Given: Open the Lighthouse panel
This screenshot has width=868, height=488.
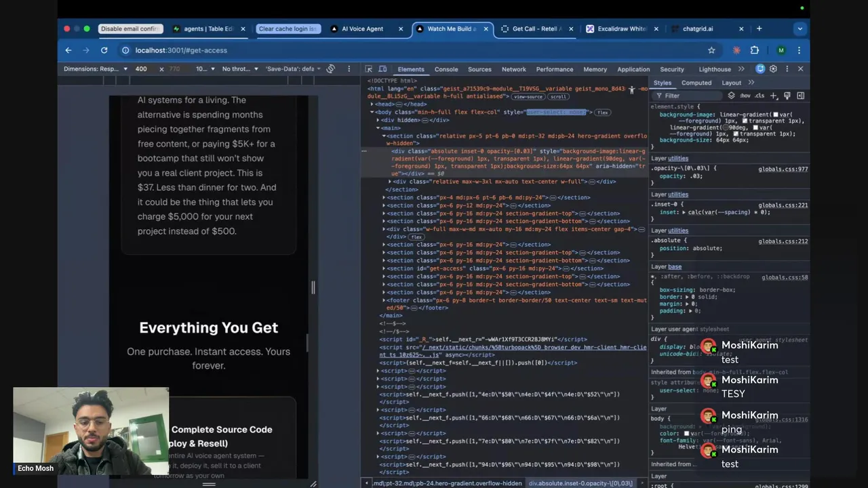Looking at the screenshot, I should tap(715, 69).
